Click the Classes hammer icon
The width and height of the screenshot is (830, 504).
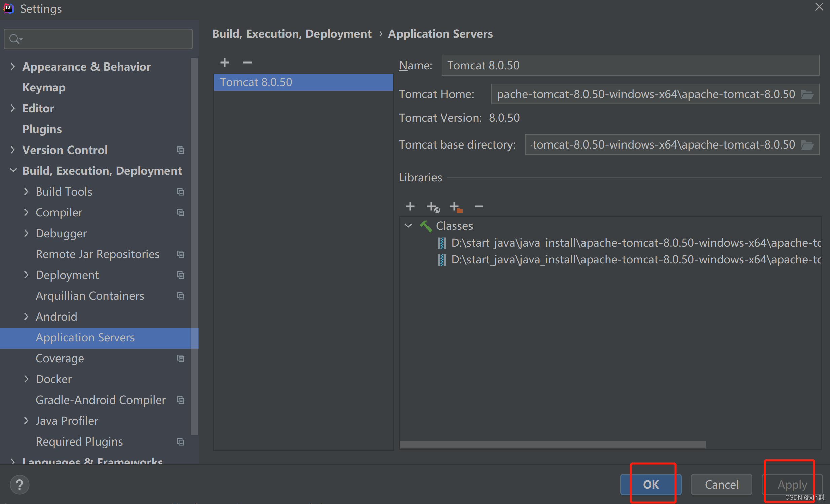pyautogui.click(x=426, y=226)
